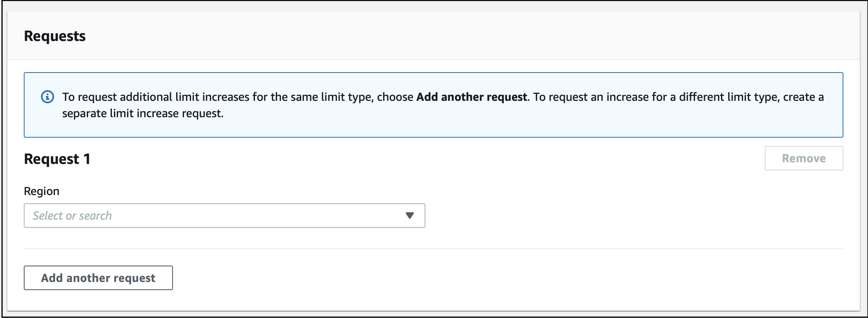
Task: Click the 'separate limit increase request' text line
Action: coord(143,114)
